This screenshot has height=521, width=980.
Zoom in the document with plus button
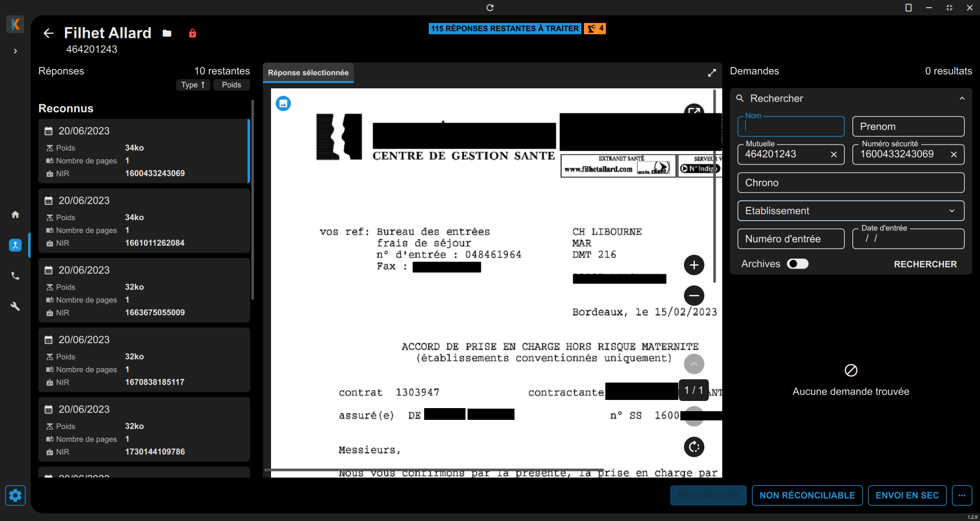(694, 265)
